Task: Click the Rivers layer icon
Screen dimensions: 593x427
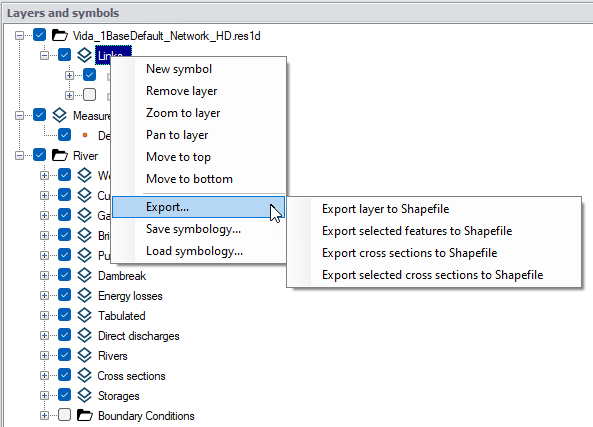Action: 84,356
